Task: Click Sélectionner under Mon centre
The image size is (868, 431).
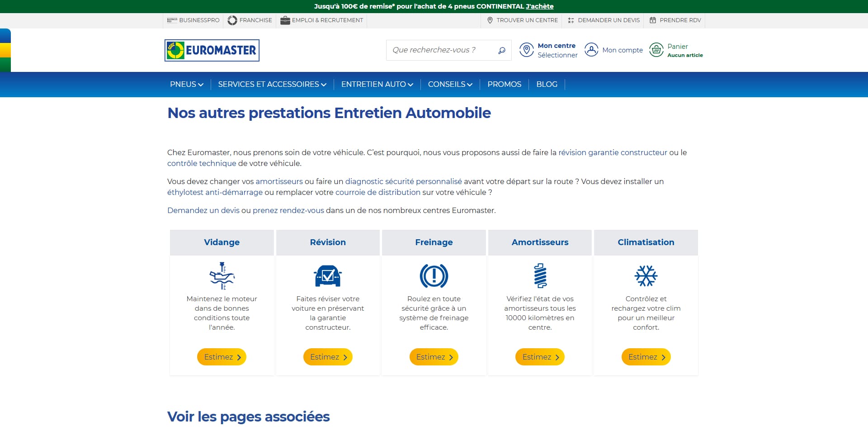Action: click(557, 55)
